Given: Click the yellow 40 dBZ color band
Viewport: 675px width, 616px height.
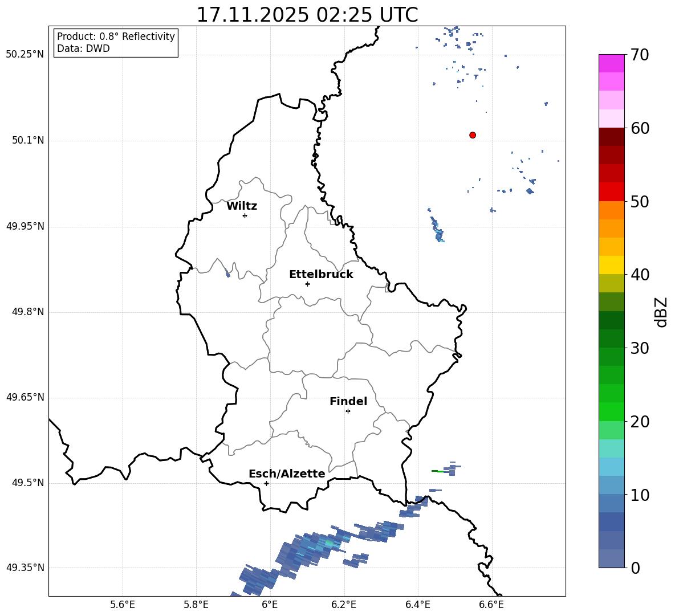Looking at the screenshot, I should coord(611,265).
